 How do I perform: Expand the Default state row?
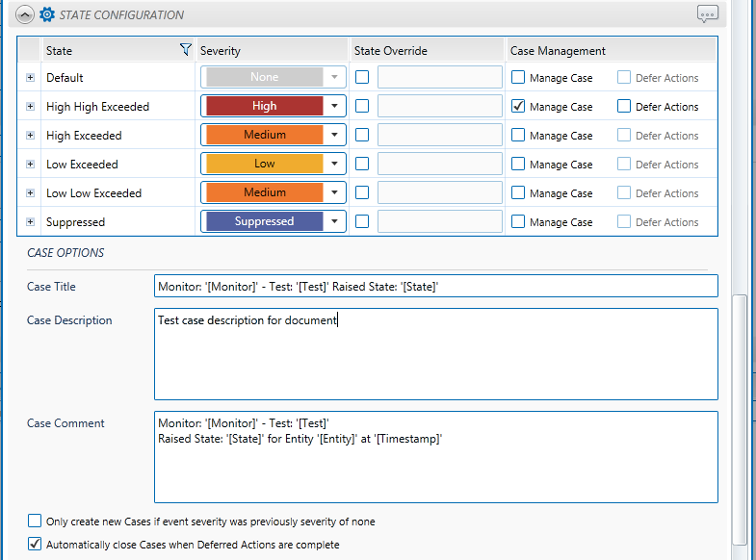coord(31,78)
